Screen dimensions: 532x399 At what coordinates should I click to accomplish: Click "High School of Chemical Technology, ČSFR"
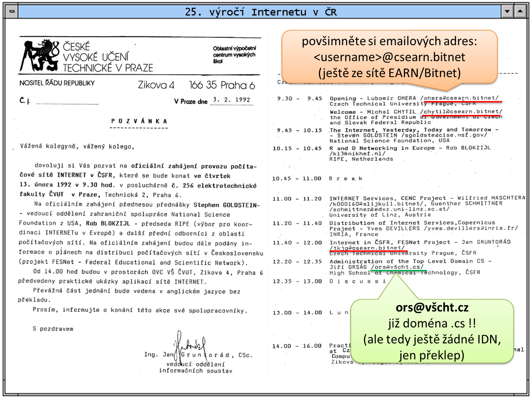(x=405, y=272)
